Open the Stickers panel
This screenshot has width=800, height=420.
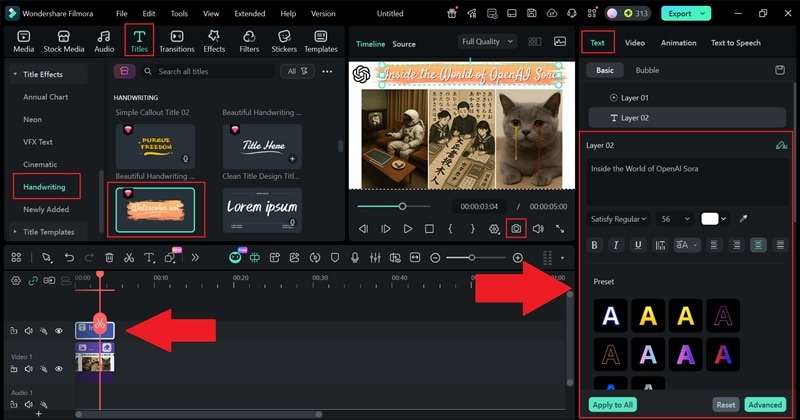pos(284,41)
